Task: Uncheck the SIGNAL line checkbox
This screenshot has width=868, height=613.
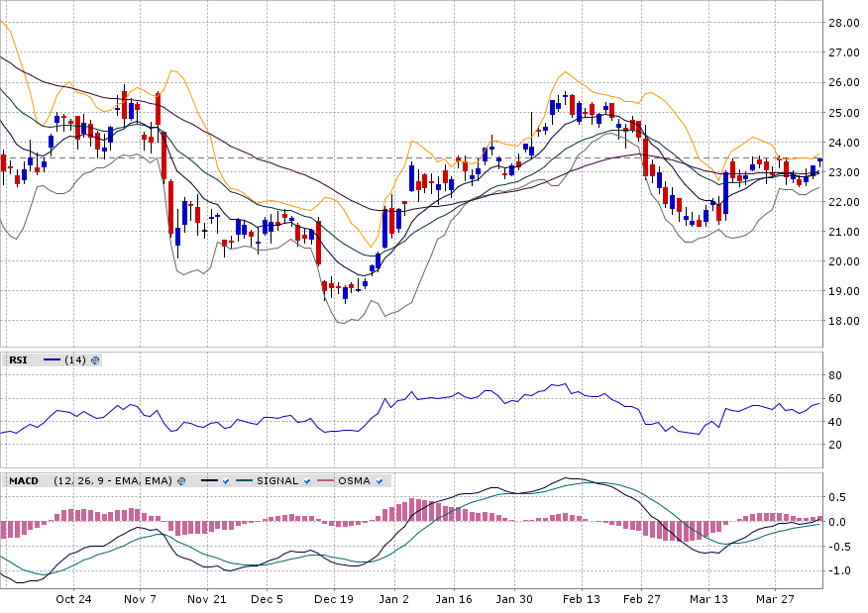Action: (x=308, y=481)
